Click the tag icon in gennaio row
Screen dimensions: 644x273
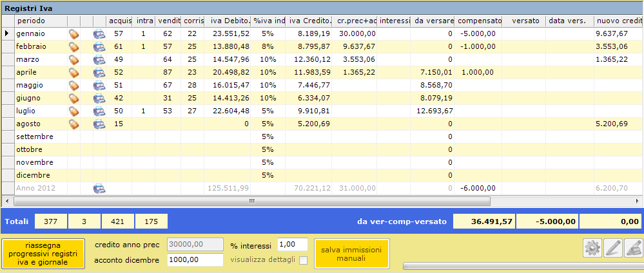click(x=73, y=33)
